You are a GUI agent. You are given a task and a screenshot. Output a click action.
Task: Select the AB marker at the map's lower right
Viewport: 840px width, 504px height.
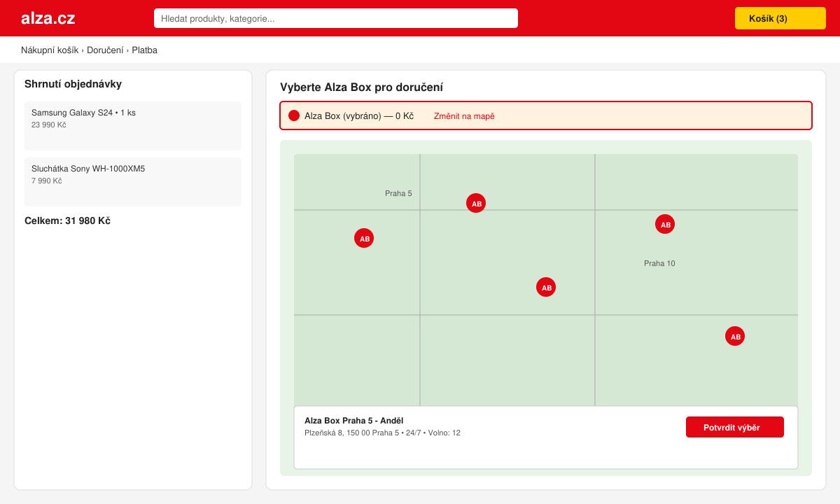point(735,336)
